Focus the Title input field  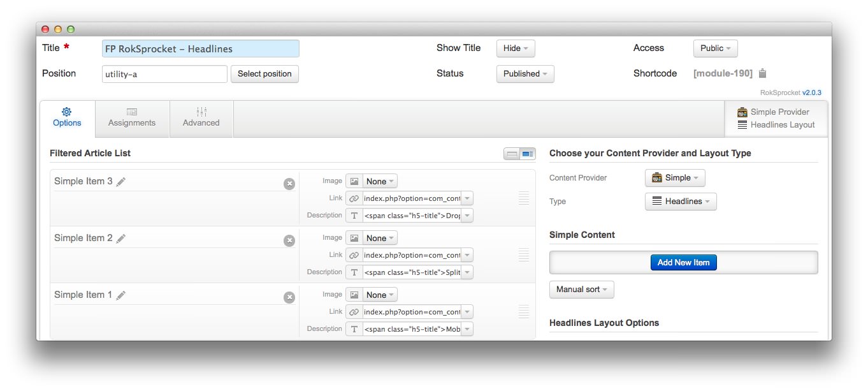tap(201, 48)
